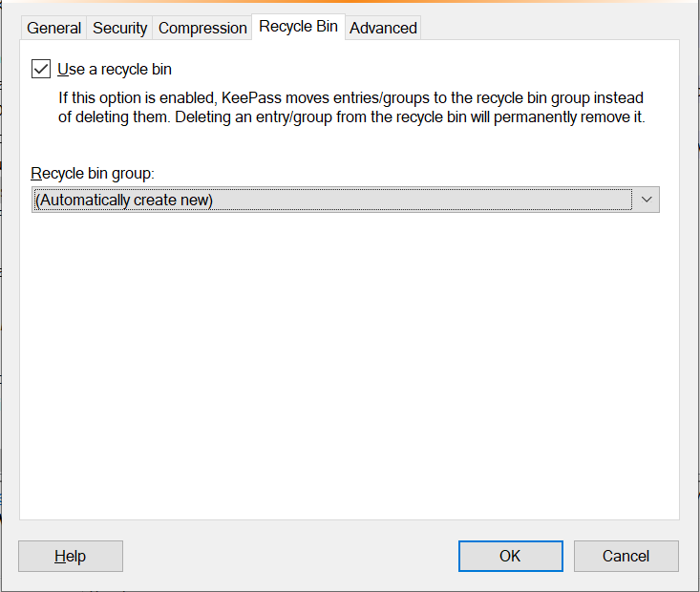Image resolution: width=700 pixels, height=592 pixels.
Task: Click the word KeePass in the description
Action: [251, 97]
